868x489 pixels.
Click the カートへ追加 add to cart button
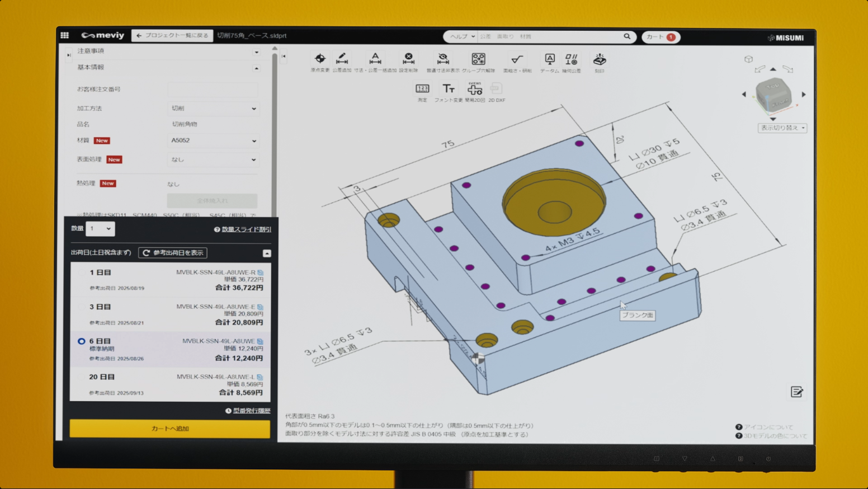[170, 429]
